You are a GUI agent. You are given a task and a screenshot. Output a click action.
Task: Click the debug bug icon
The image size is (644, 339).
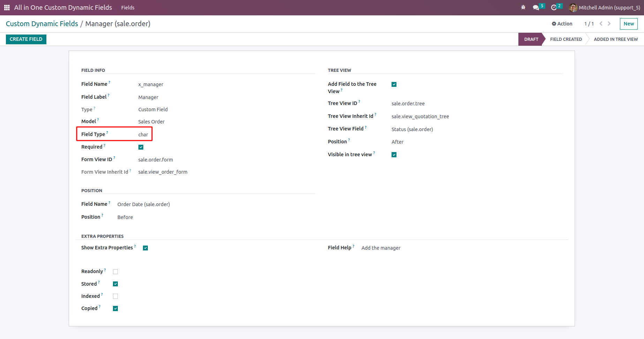tap(523, 7)
